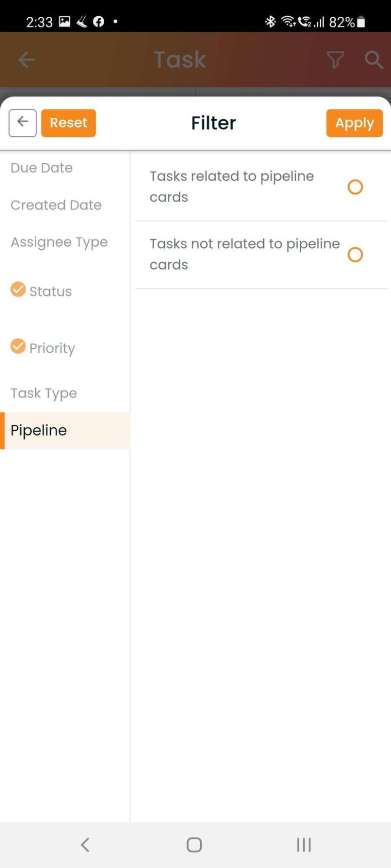
Task: Tap the orange checkmark beside Priority
Action: click(x=18, y=346)
